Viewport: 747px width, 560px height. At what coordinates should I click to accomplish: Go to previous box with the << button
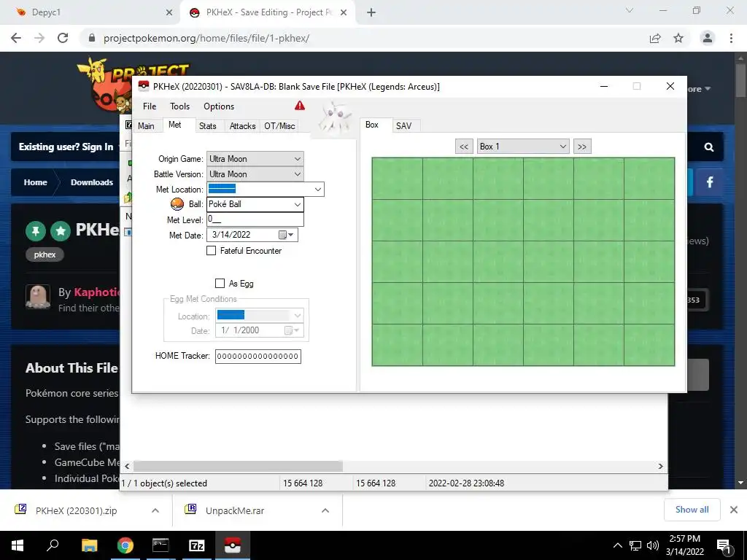click(x=464, y=147)
